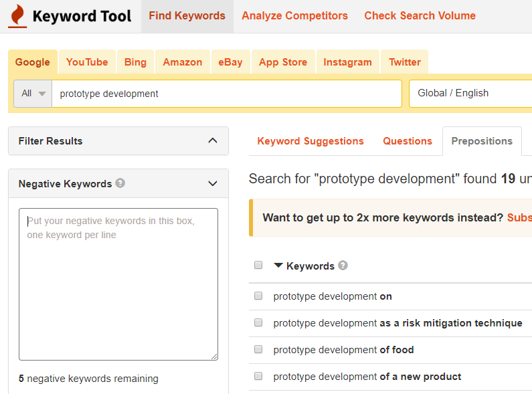The height and width of the screenshot is (394, 532).
Task: Click the Keywords column sort triangle
Action: [278, 266]
